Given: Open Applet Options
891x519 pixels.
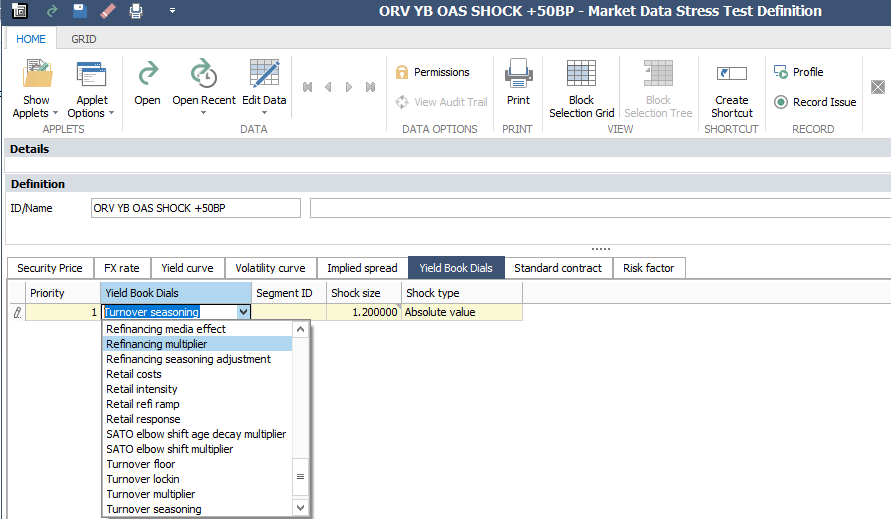Looking at the screenshot, I should (x=91, y=89).
